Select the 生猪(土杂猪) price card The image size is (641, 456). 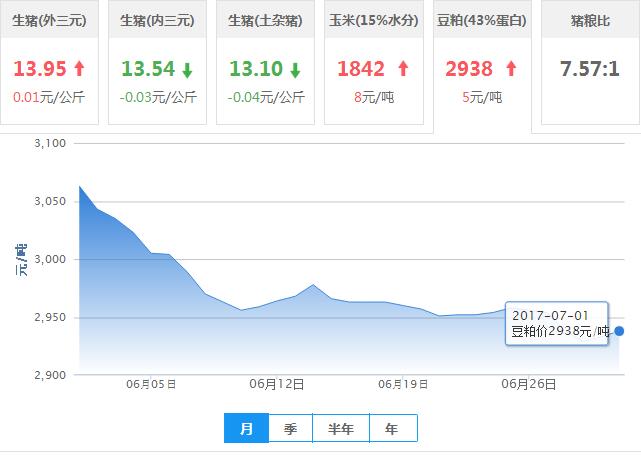(x=265, y=62)
